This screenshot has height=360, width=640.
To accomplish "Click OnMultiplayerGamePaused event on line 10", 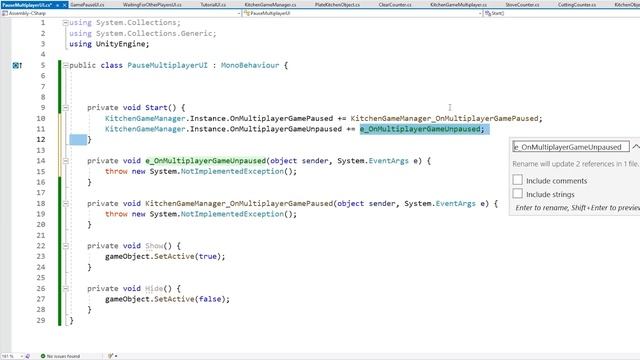I will [281, 118].
